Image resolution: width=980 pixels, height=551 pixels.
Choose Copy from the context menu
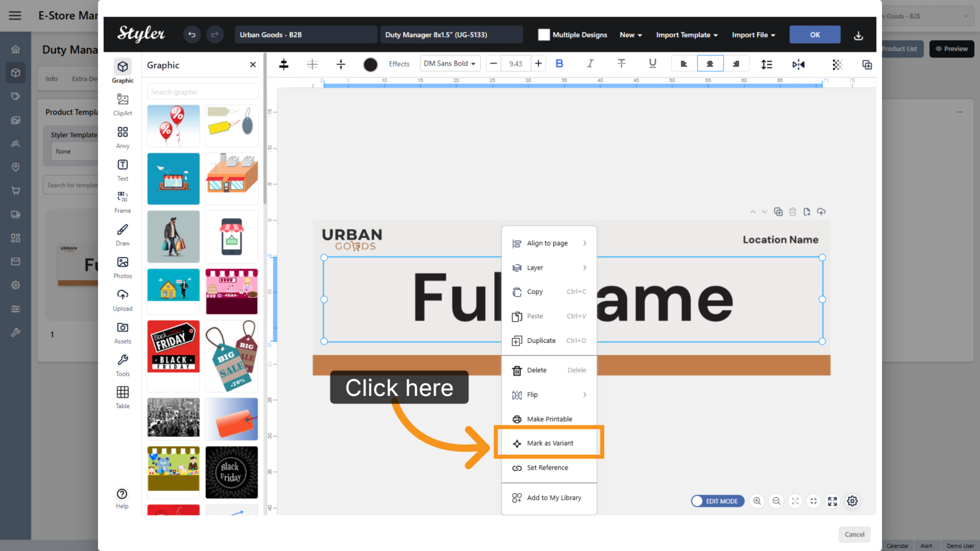click(549, 292)
